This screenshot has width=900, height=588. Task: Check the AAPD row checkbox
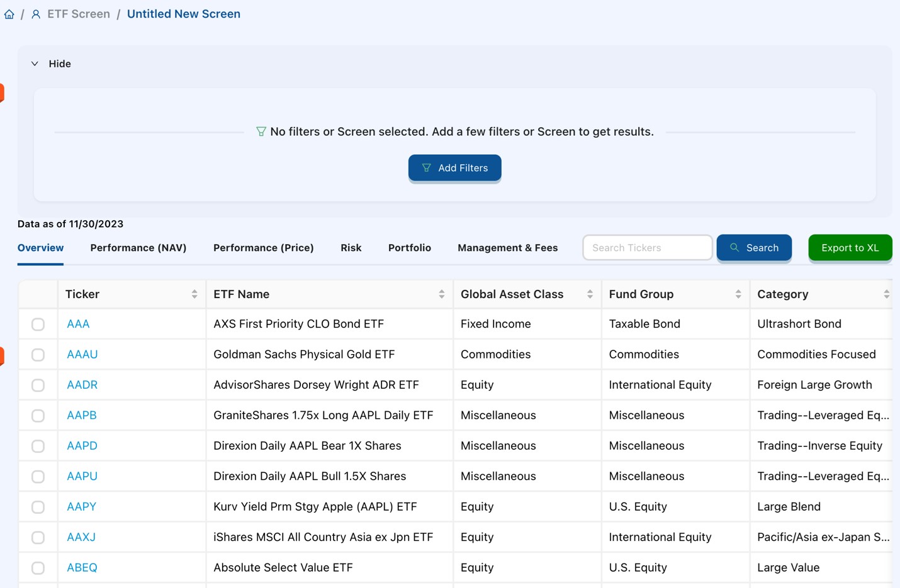click(38, 446)
